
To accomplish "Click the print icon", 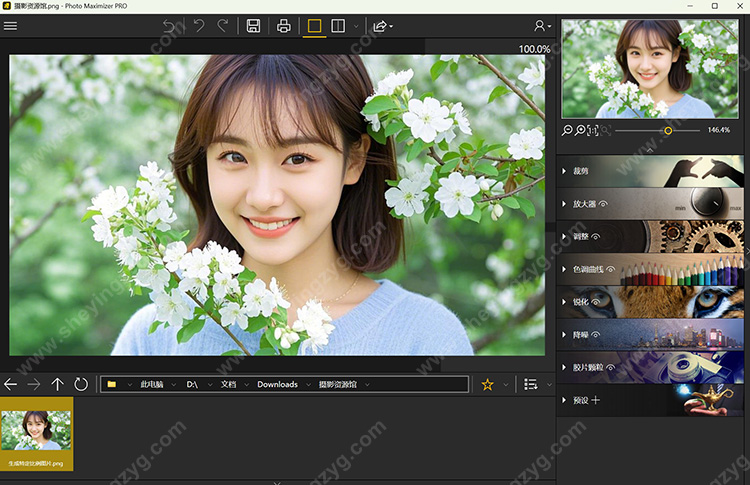I will pyautogui.click(x=284, y=26).
